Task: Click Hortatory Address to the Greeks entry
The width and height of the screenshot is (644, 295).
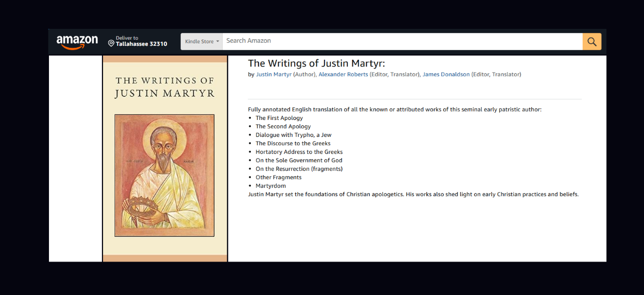Action: [x=299, y=152]
